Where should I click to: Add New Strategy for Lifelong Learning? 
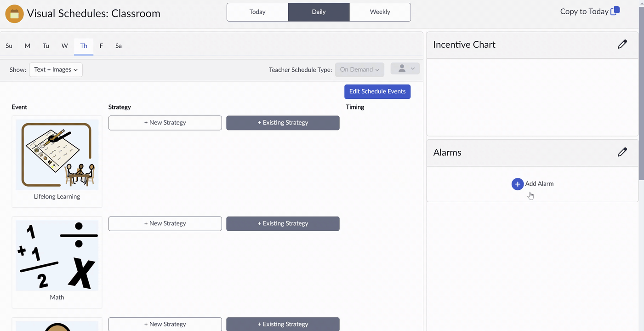(x=165, y=123)
